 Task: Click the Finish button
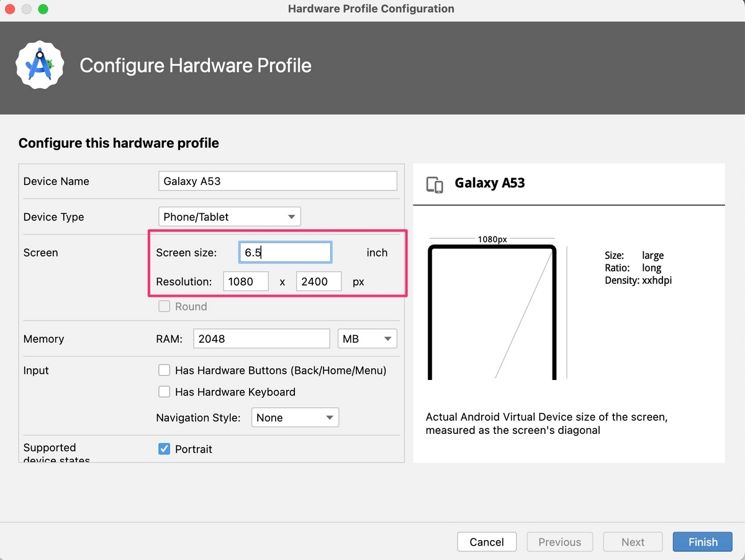click(x=703, y=542)
